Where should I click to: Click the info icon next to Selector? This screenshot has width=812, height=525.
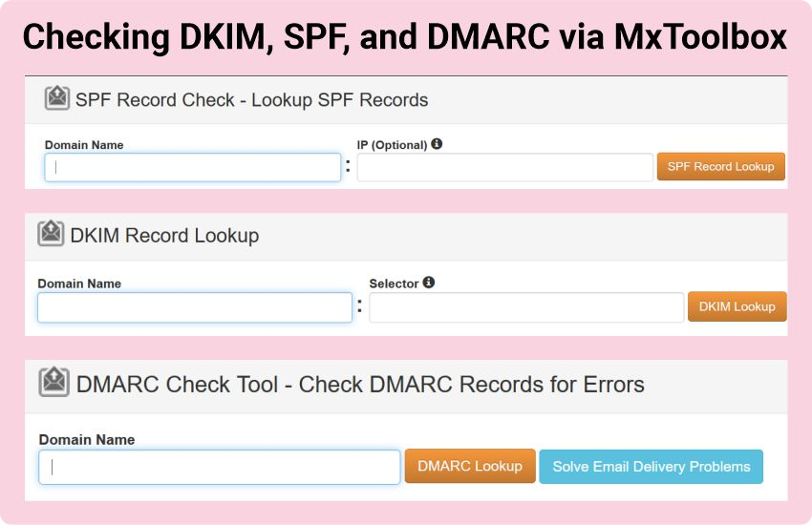428,283
